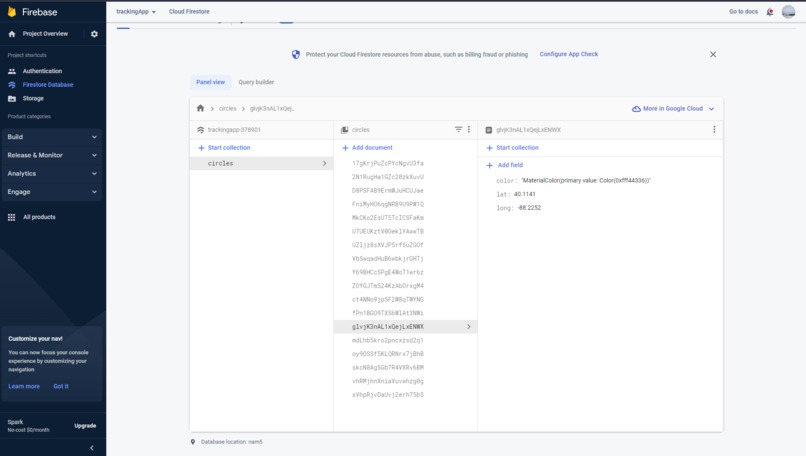Click the lat value 40.1141
The height and width of the screenshot is (456, 806).
point(524,194)
